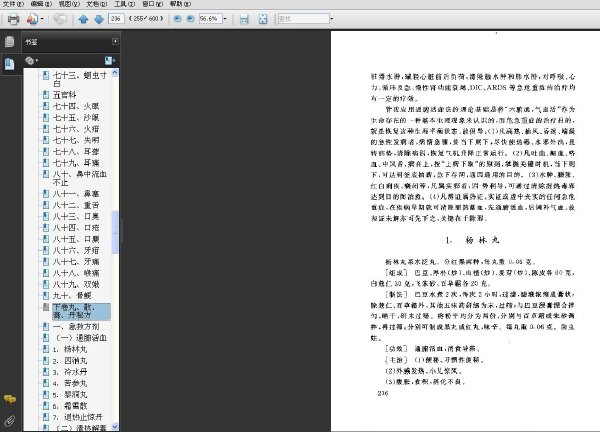
Task: Select bookmark 八十七、牙痛
Action: tap(76, 262)
